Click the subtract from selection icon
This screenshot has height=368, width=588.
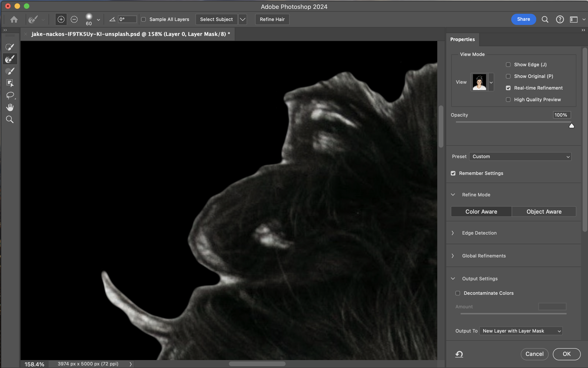74,19
